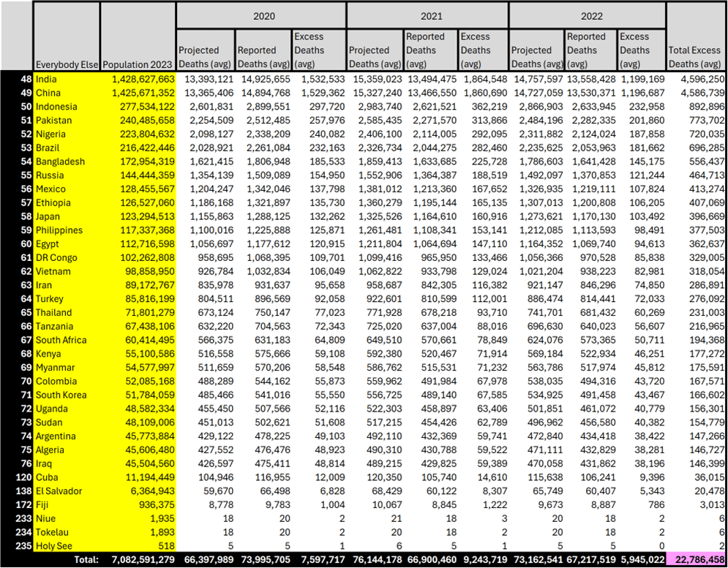
Task: Select the Total label in bottom row
Action: coord(86,560)
